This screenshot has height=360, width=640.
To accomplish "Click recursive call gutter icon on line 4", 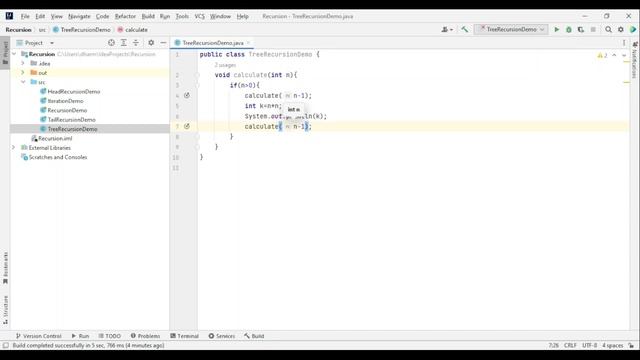I will (x=187, y=96).
